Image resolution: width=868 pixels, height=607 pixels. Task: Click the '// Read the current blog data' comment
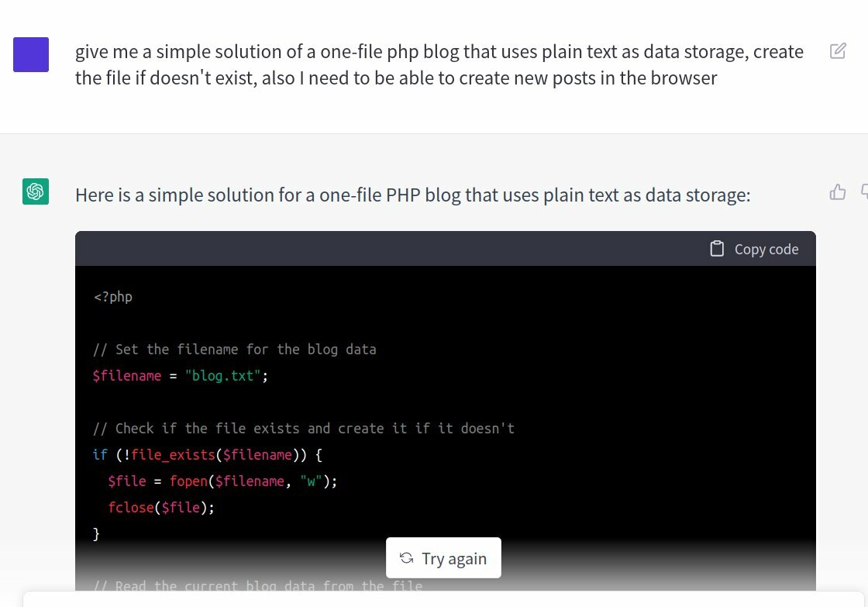(258, 585)
